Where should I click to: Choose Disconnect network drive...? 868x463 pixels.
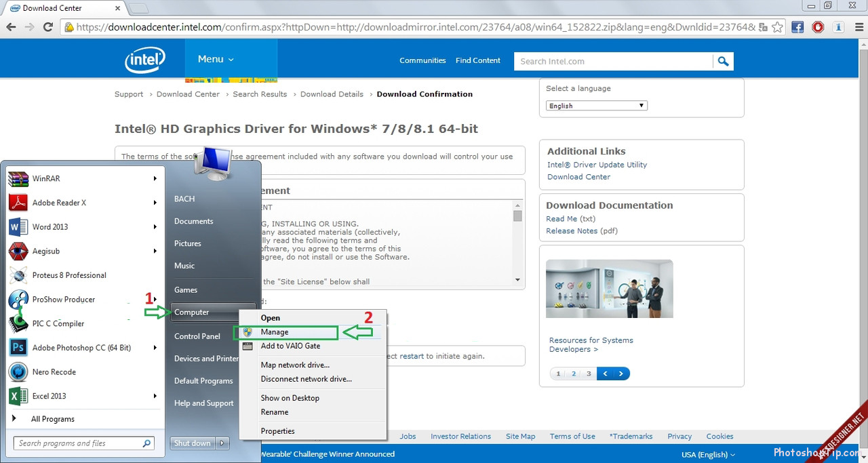coord(313,379)
